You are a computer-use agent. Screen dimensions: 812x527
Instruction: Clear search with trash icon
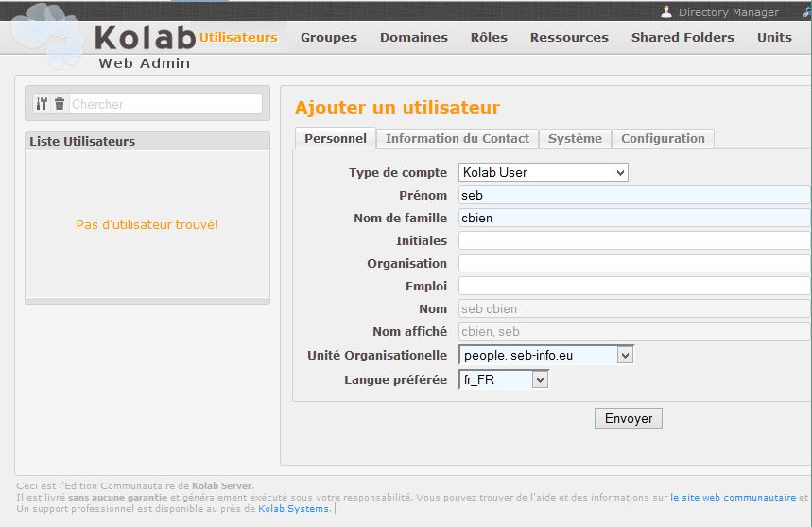[60, 104]
